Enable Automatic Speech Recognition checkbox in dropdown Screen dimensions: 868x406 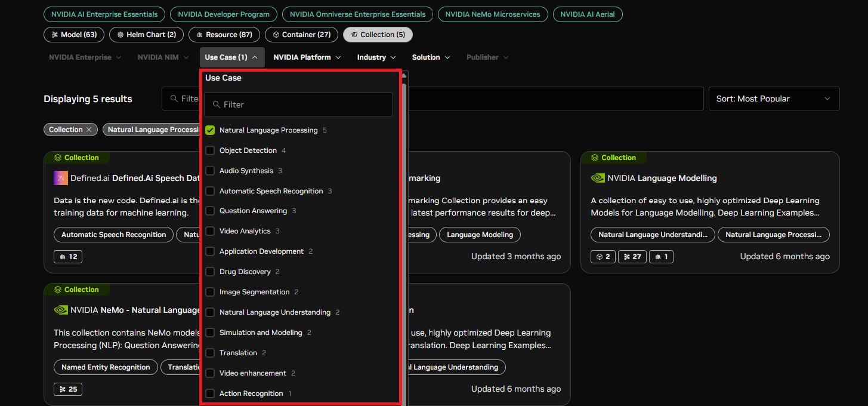click(x=210, y=191)
